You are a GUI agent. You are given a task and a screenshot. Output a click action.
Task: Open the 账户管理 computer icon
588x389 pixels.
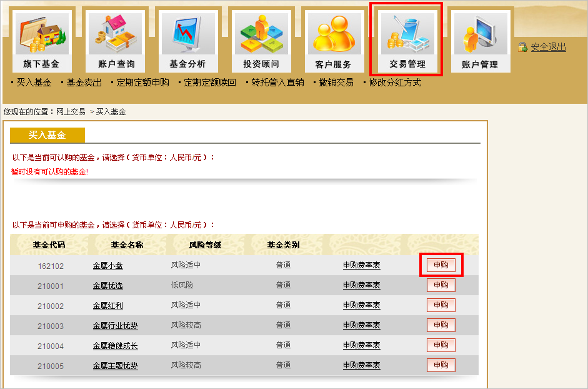point(479,34)
